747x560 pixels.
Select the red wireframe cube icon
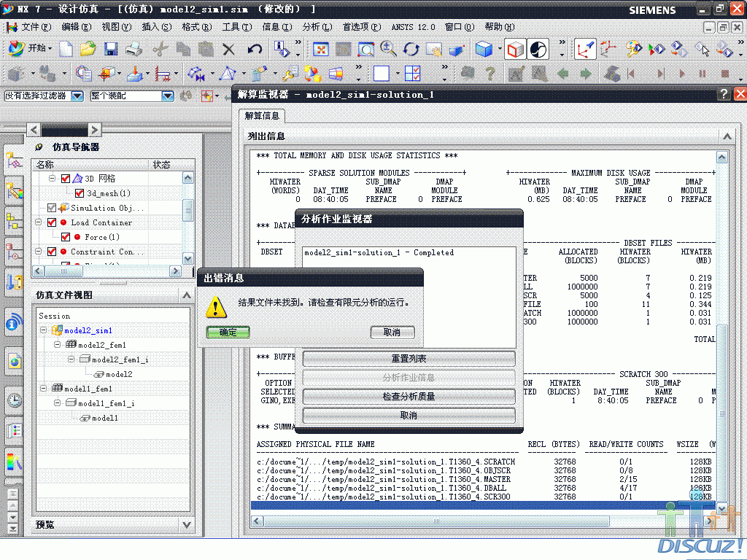[515, 49]
